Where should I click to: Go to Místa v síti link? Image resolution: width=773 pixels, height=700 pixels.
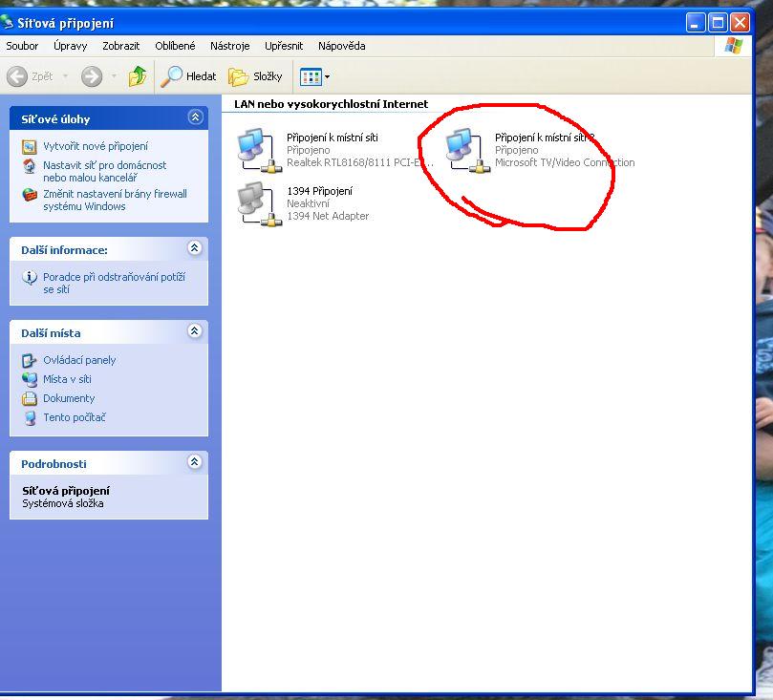pos(67,379)
